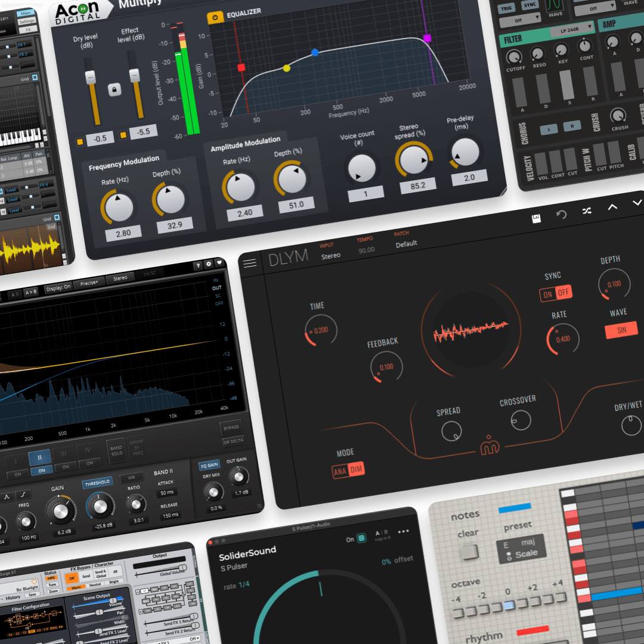Screen dimensions: 644x644
Task: Open the S Pulser three-dots menu
Action: pyautogui.click(x=404, y=531)
